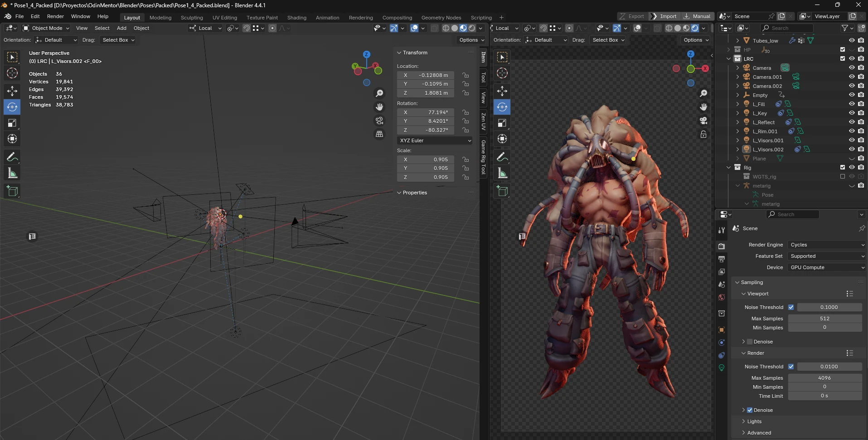This screenshot has width=868, height=440.
Task: Hide L_Key in viewport via eye icon
Action: click(x=852, y=113)
